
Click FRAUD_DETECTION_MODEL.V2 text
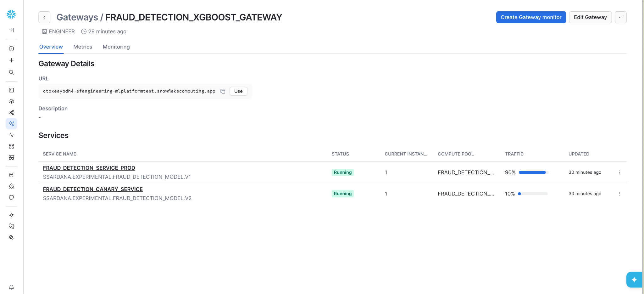117,198
